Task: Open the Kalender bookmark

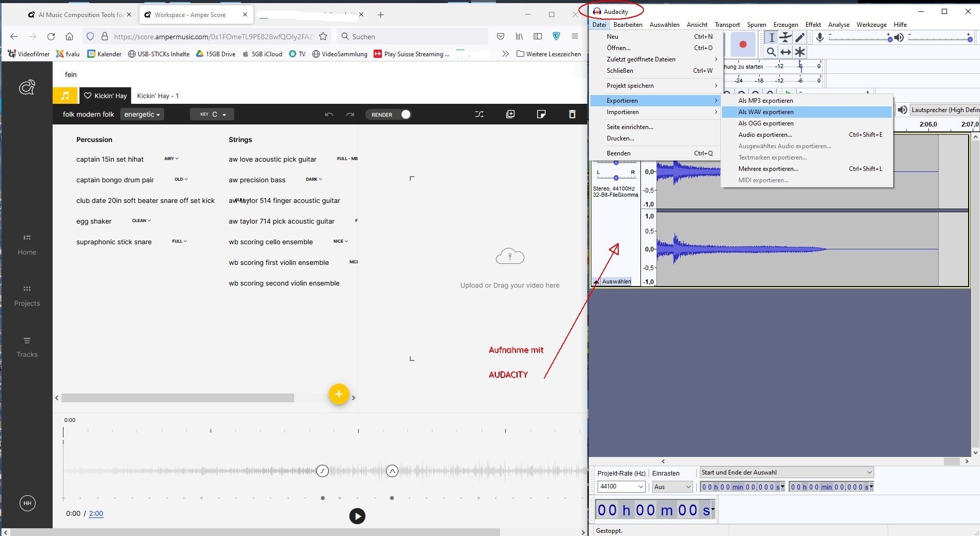Action: coord(104,54)
